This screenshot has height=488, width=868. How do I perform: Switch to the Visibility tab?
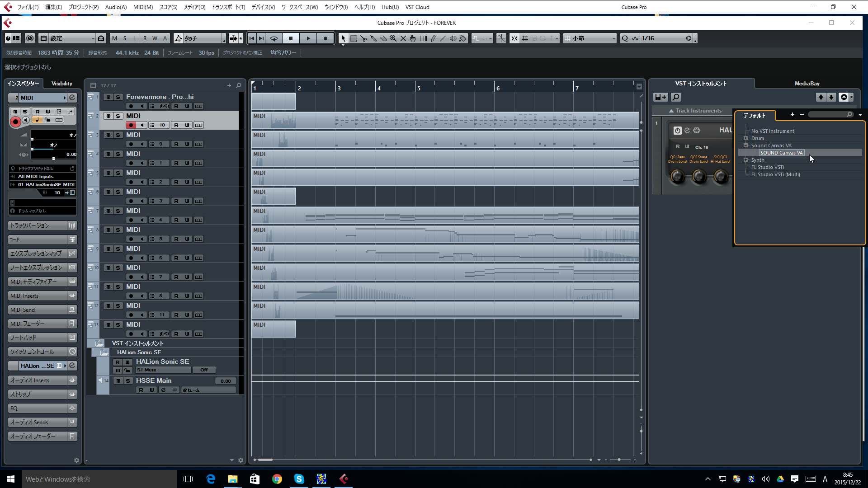62,84
